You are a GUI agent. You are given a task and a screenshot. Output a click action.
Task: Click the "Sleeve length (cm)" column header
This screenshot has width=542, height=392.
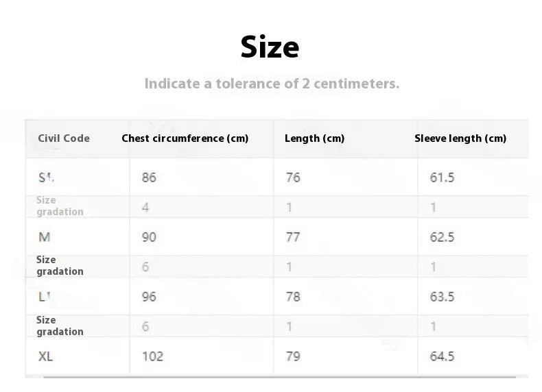pos(460,138)
